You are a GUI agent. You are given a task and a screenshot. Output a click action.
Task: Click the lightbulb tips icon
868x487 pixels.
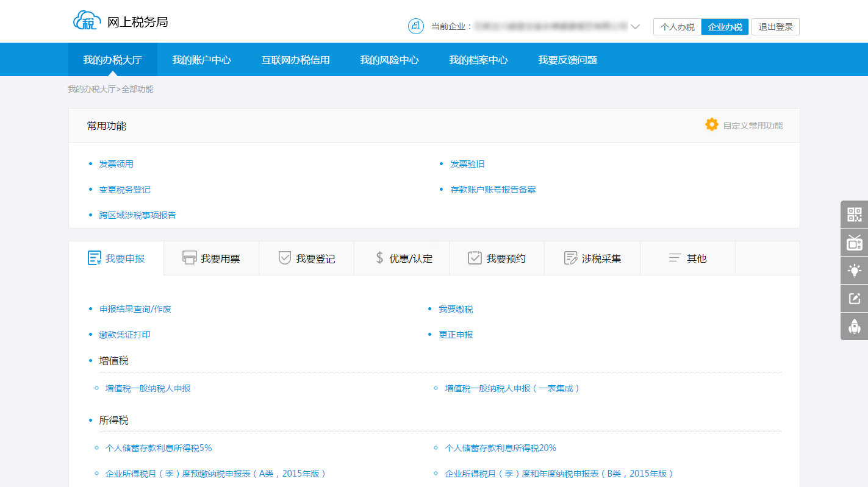(854, 271)
